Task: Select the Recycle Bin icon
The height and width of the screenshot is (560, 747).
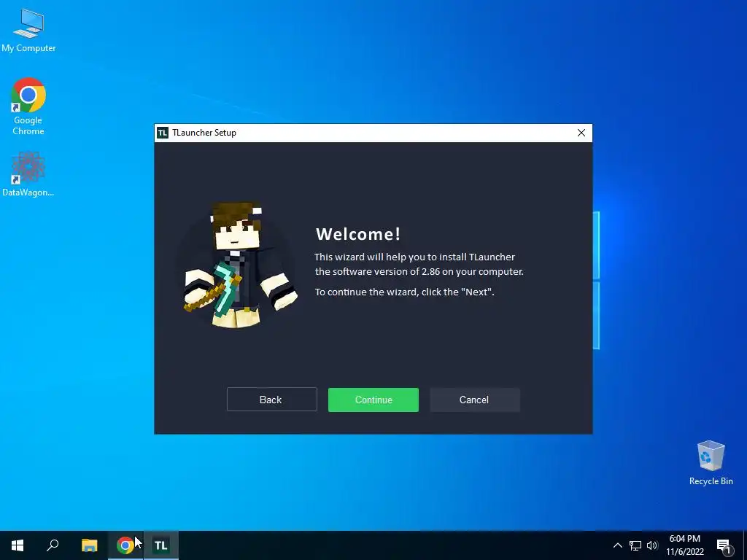Action: click(x=711, y=463)
